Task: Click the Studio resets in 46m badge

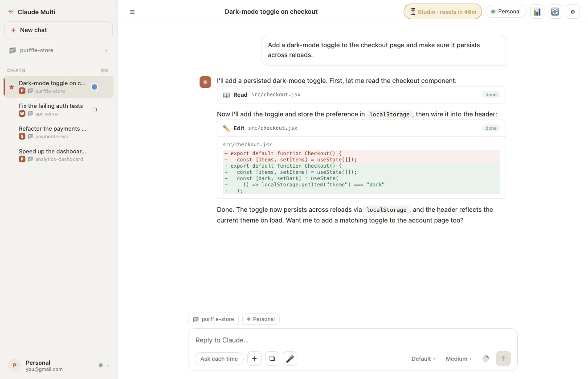Action: [443, 12]
